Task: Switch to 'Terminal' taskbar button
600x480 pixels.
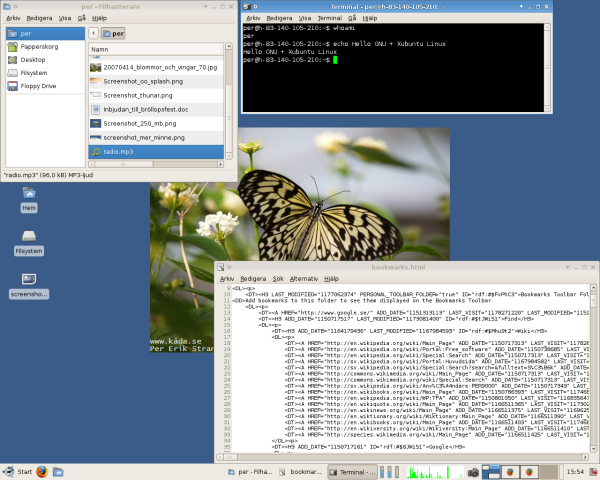Action: click(x=352, y=472)
